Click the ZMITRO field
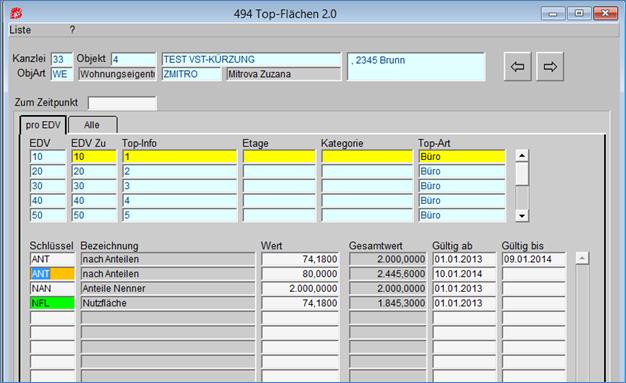The image size is (626, 383). pyautogui.click(x=191, y=74)
